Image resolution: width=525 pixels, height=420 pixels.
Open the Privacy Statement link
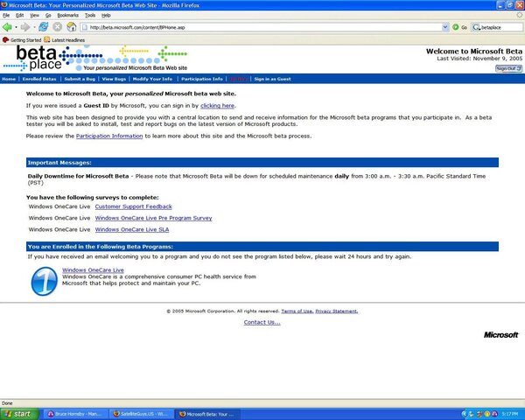click(x=337, y=311)
